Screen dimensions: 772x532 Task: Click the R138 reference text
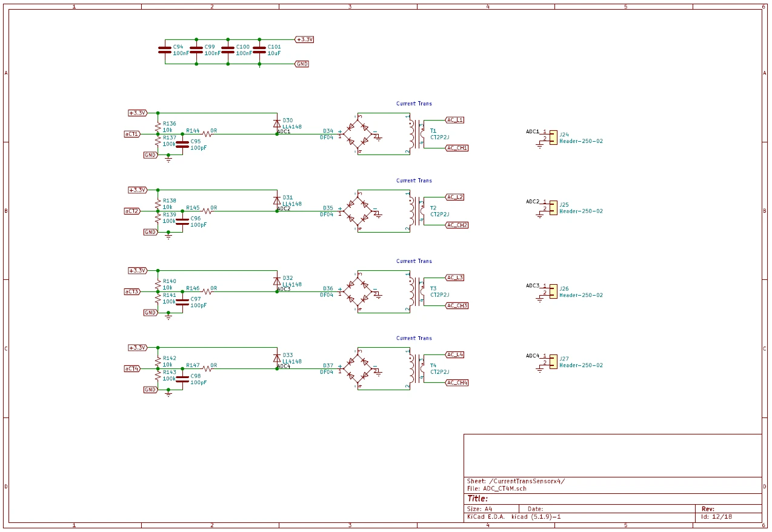(170, 201)
